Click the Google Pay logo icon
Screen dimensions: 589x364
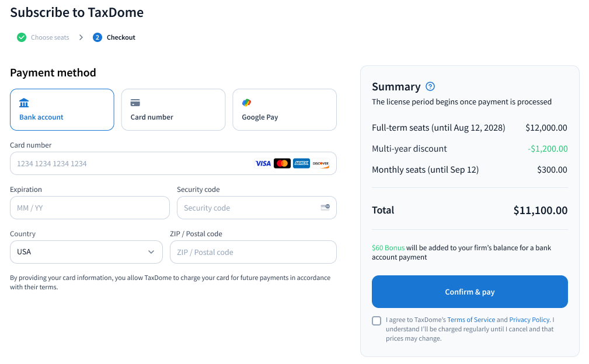pyautogui.click(x=246, y=103)
